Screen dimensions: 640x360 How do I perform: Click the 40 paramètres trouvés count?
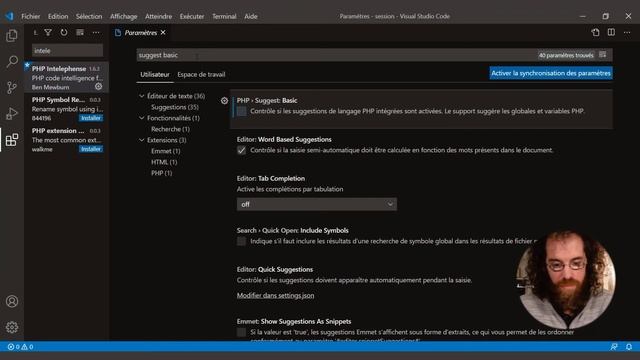566,55
